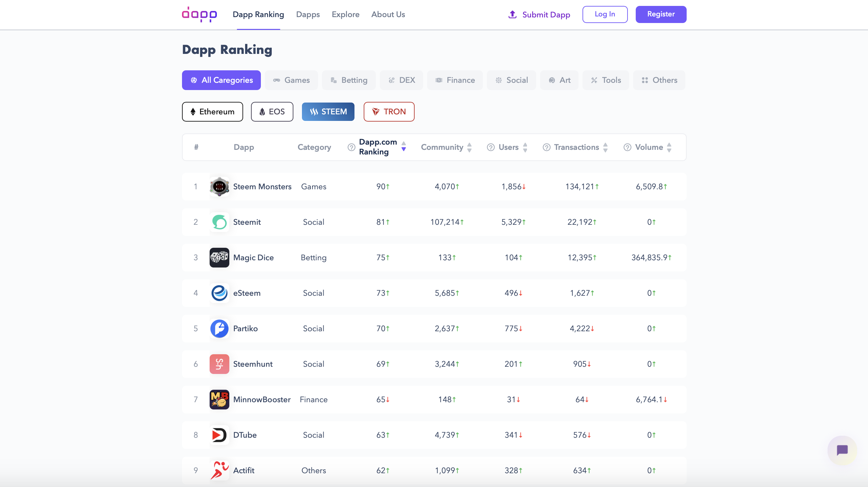
Task: Toggle the TRON blockchain filter
Action: (389, 111)
